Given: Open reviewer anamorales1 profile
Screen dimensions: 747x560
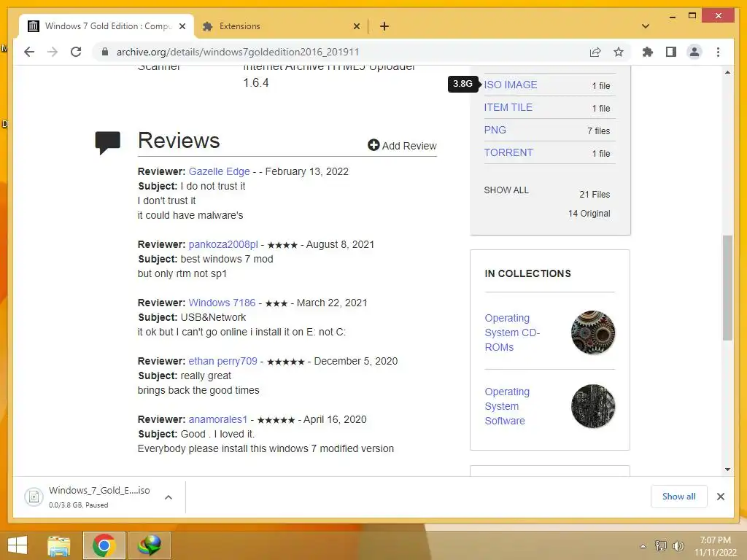Looking at the screenshot, I should [x=217, y=419].
